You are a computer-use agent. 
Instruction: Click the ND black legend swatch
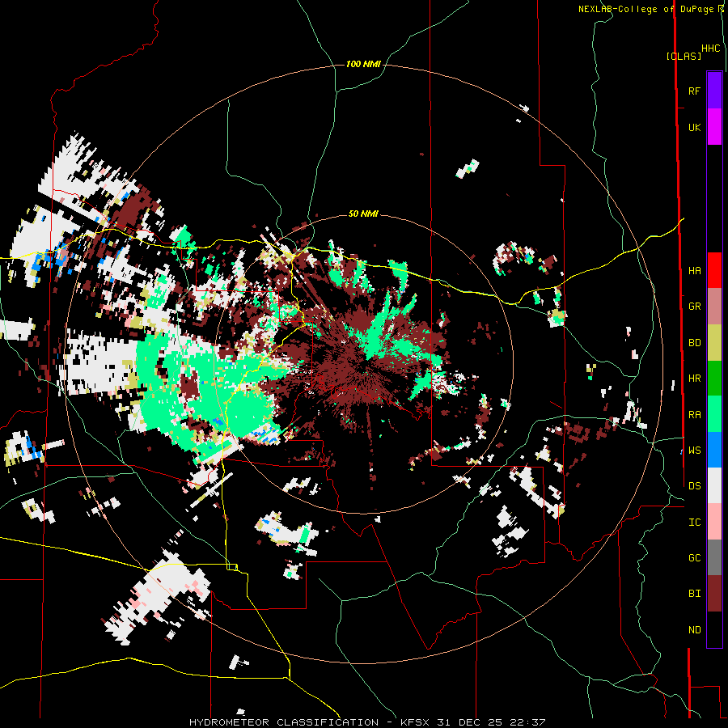(714, 629)
